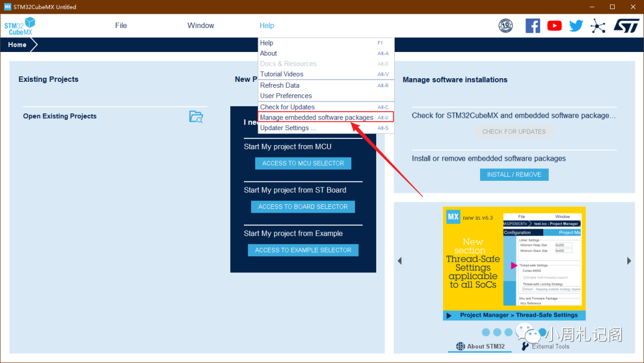644x363 pixels.
Task: Click the globe icon beside About STM32
Action: tap(460, 346)
